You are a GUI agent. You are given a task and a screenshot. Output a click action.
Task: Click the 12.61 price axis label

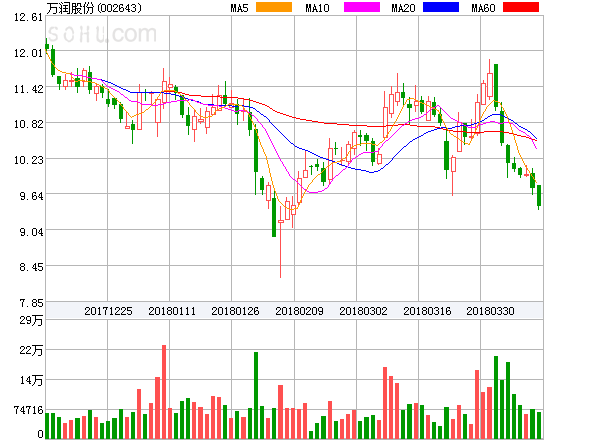(28, 17)
